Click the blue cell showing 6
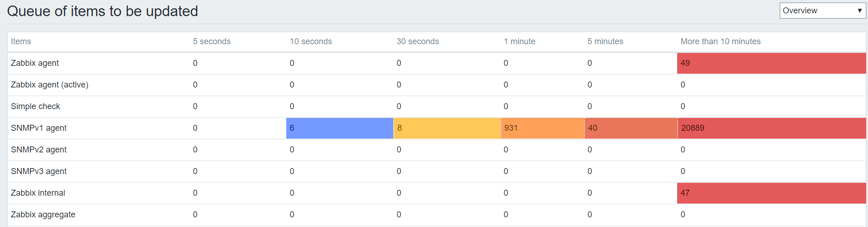 click(x=339, y=128)
